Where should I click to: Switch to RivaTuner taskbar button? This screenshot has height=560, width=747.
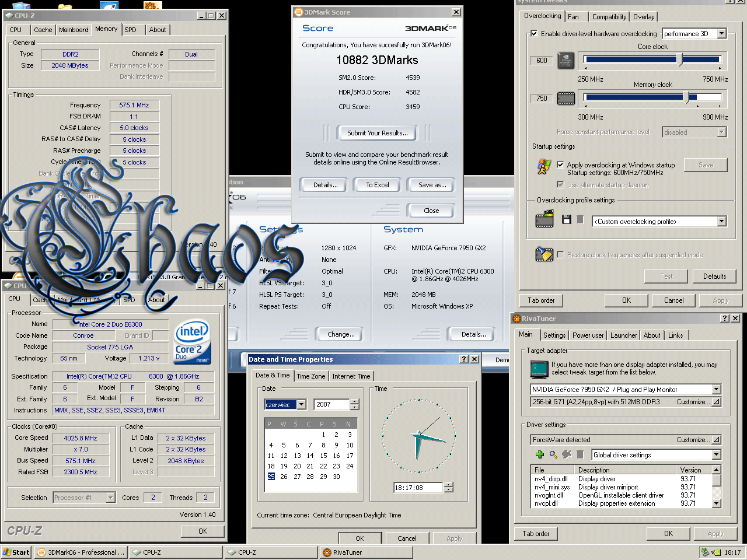point(366,552)
